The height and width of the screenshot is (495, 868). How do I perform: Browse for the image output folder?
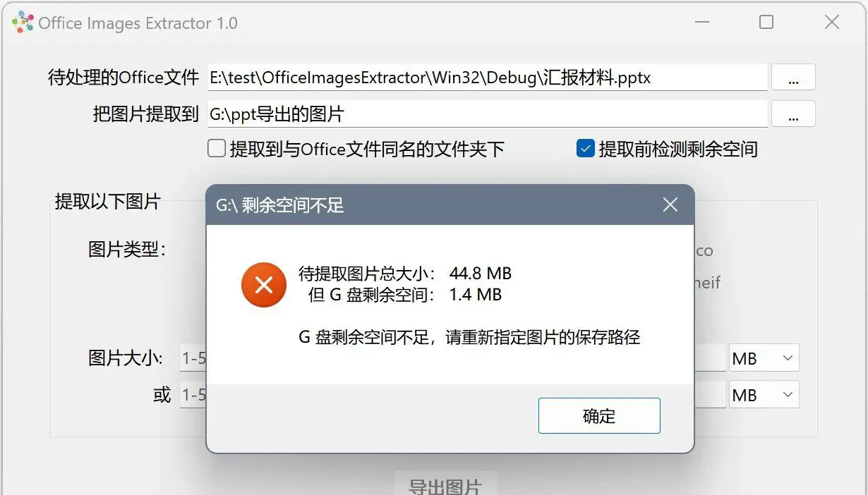pos(793,114)
